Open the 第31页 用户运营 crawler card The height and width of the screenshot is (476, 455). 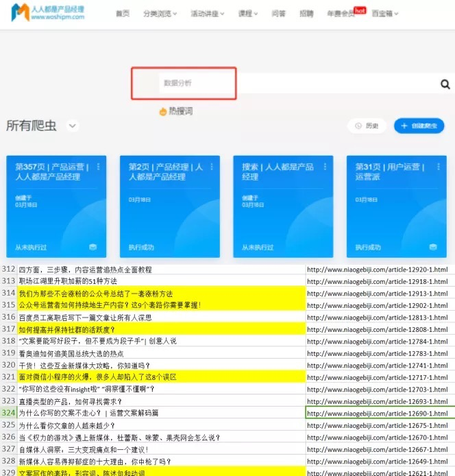[x=397, y=206]
